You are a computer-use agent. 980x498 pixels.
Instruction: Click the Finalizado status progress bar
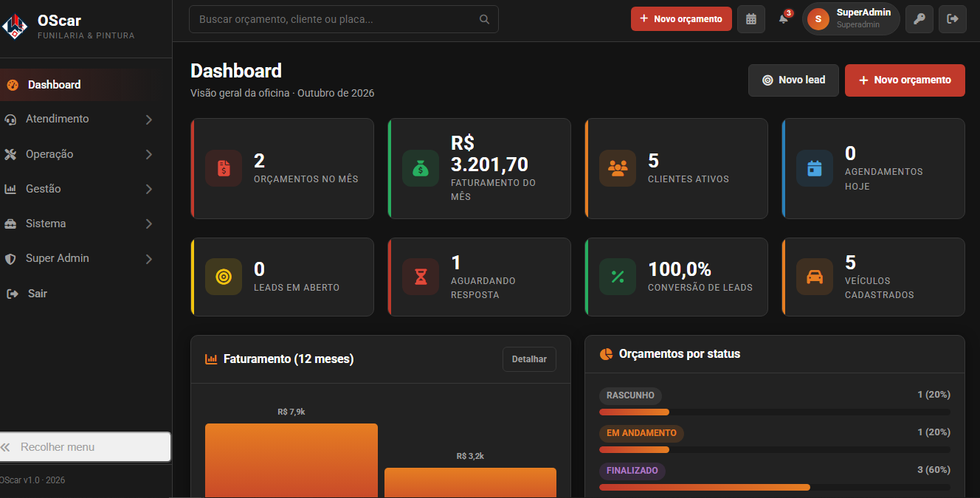point(775,487)
